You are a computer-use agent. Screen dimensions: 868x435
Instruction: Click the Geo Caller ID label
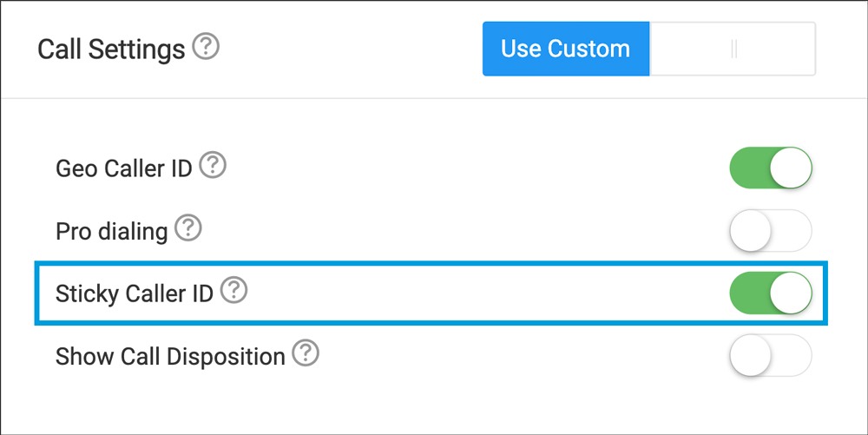[123, 168]
